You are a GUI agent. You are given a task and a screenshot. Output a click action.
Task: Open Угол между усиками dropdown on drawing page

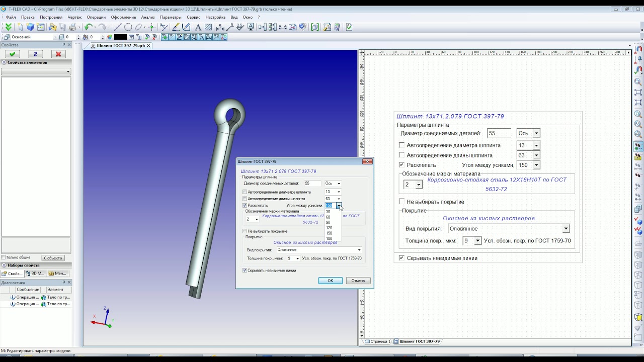click(536, 165)
